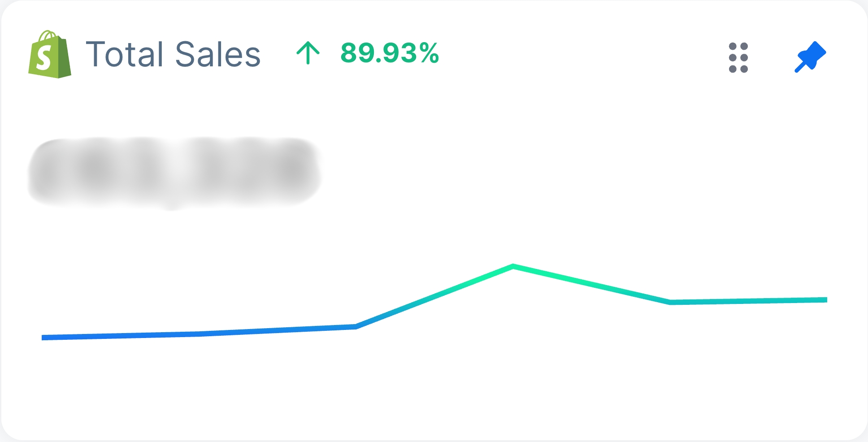Click the rightmost end of the chart line
Viewport: 868px width, 442px height.
(x=825, y=300)
